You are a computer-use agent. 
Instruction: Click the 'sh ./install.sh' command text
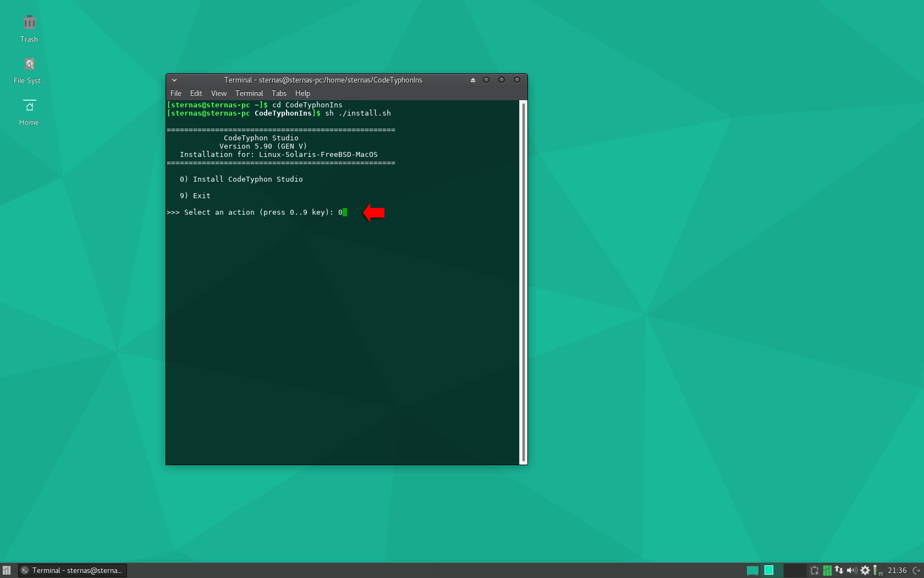pyautogui.click(x=358, y=113)
